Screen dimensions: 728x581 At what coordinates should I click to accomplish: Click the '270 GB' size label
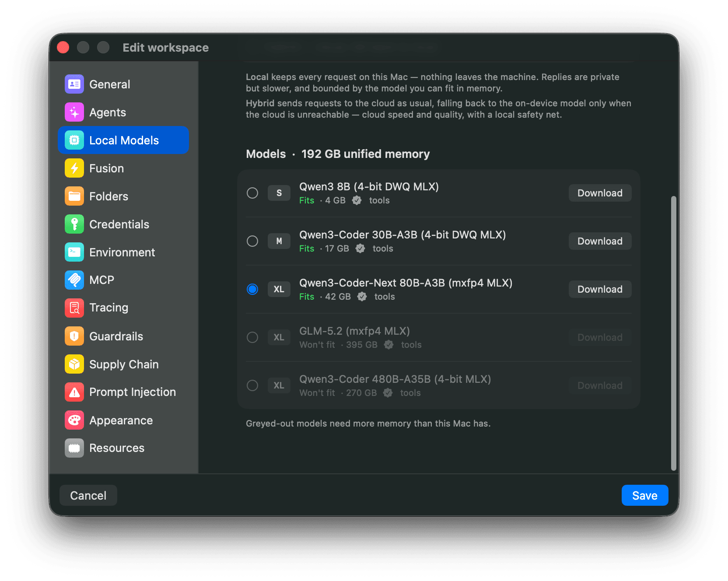coord(361,393)
